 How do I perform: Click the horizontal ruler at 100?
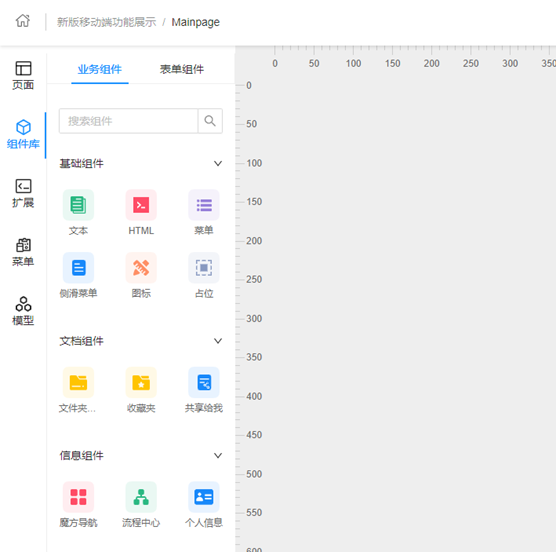point(354,63)
